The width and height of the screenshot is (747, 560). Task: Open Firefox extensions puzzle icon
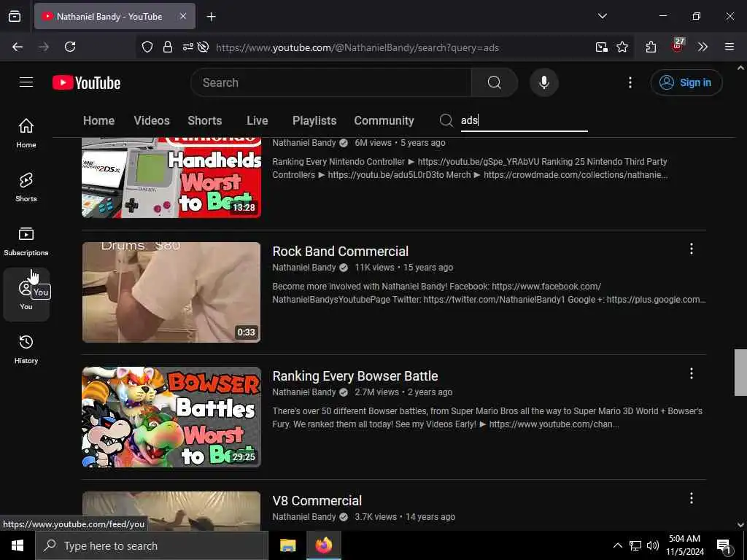(651, 47)
